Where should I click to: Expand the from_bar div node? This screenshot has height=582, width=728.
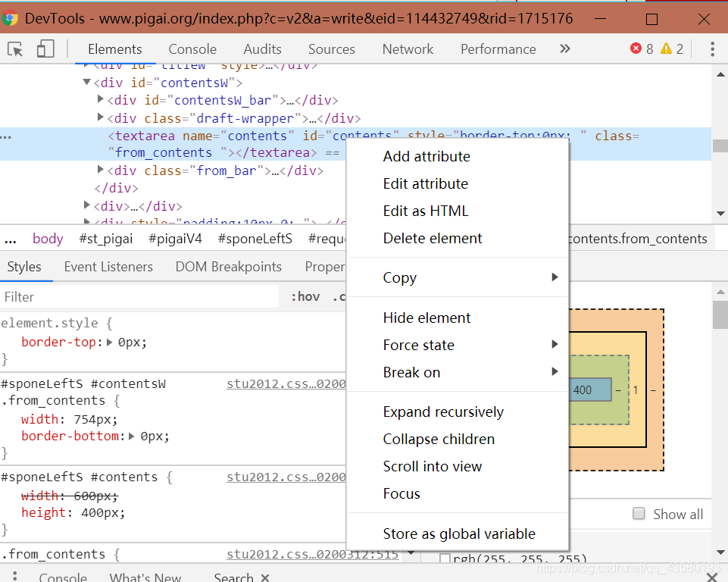100,170
